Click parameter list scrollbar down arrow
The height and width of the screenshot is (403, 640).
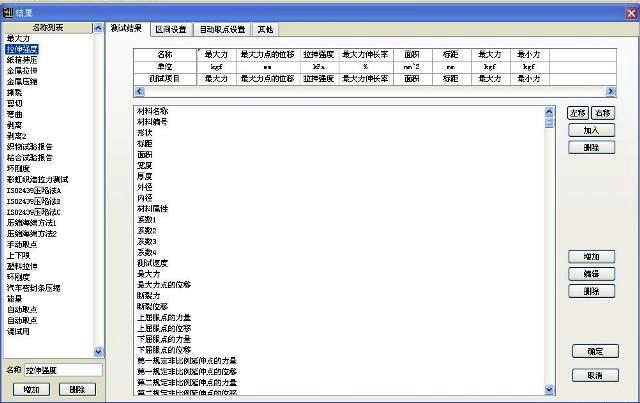(x=549, y=389)
